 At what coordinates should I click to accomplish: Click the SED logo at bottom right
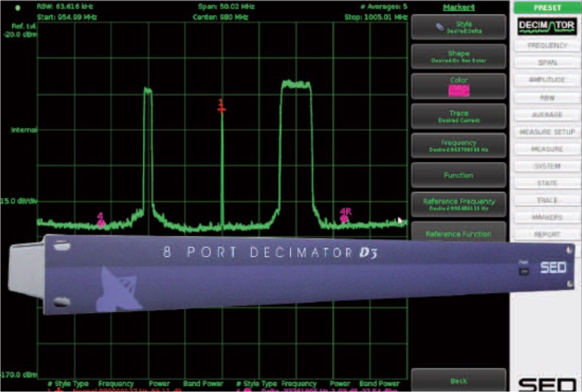coord(547,384)
